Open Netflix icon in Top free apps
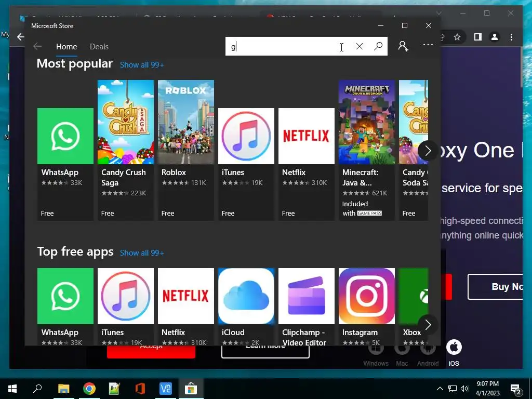This screenshot has width=532, height=399. click(186, 296)
